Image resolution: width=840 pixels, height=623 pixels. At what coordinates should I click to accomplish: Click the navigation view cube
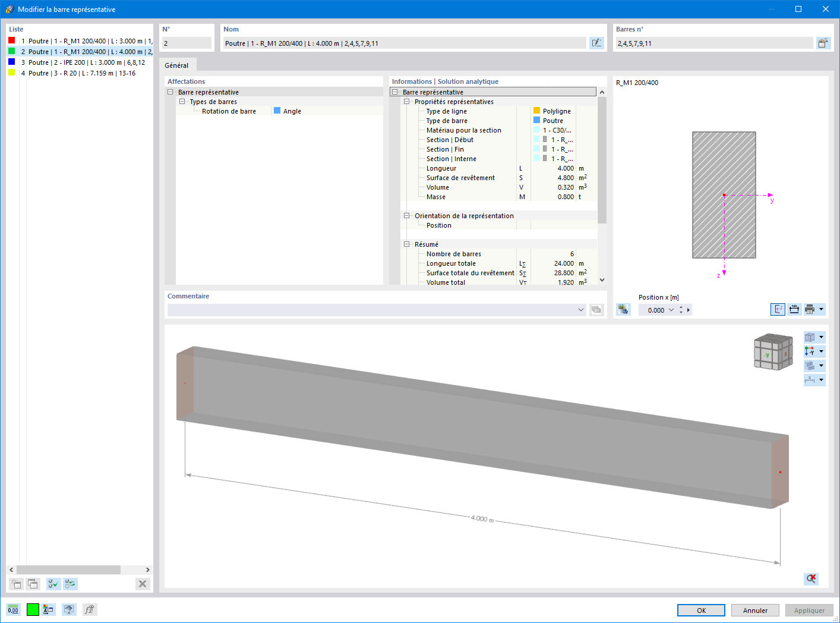tap(773, 351)
